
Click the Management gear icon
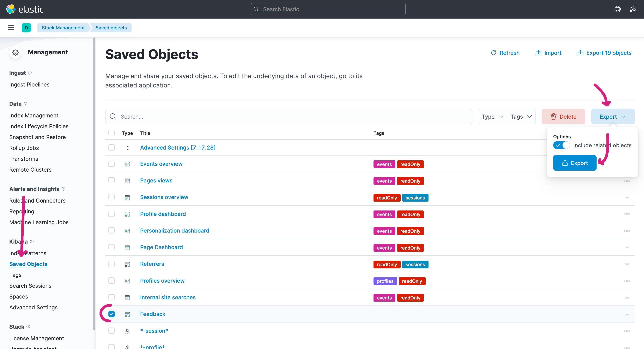(x=15, y=52)
